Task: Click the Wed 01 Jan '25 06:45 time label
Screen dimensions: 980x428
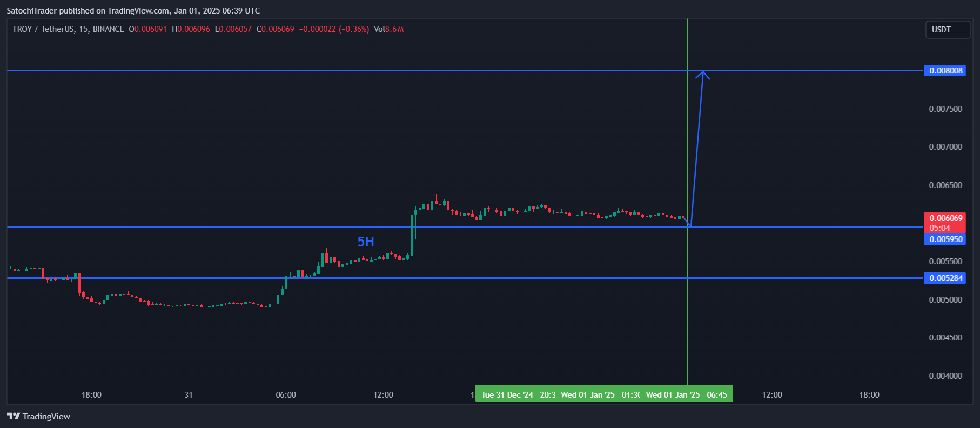Action: pyautogui.click(x=687, y=395)
